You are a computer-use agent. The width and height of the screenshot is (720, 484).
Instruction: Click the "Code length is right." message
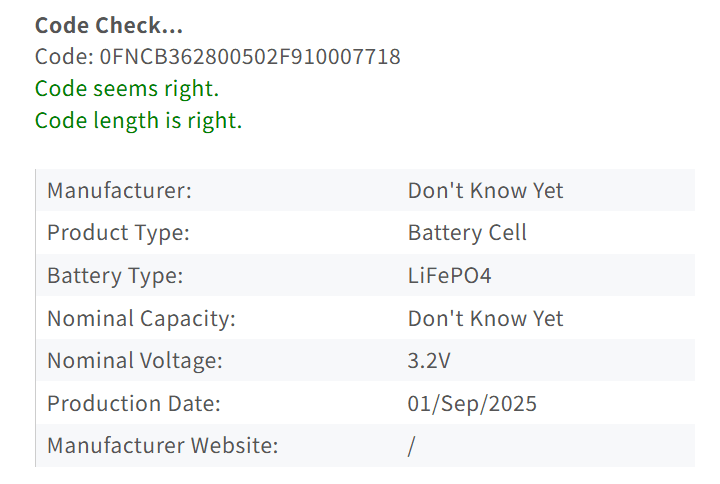point(138,121)
